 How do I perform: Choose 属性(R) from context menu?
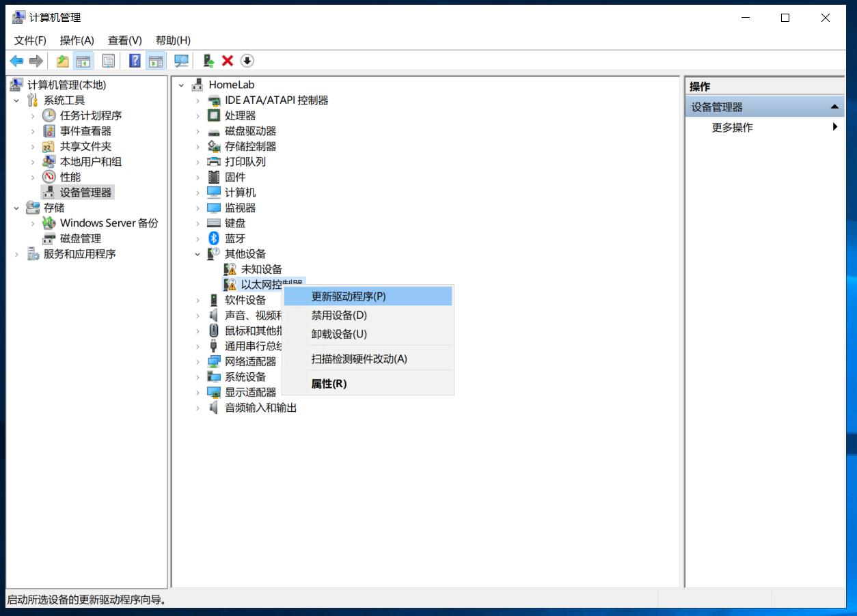[368, 384]
